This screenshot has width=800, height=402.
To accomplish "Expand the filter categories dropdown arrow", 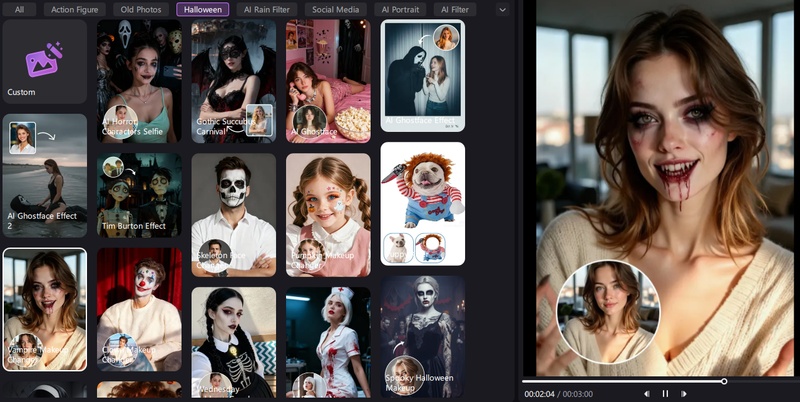I will (x=502, y=9).
